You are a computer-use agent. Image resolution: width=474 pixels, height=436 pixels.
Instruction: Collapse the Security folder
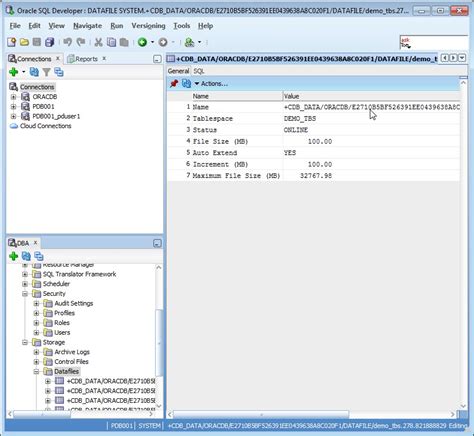[25, 294]
